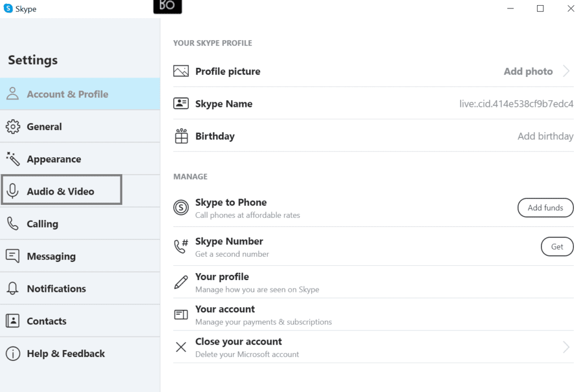Click the Your profile pencil icon
Image resolution: width=579 pixels, height=392 pixels.
tap(181, 282)
